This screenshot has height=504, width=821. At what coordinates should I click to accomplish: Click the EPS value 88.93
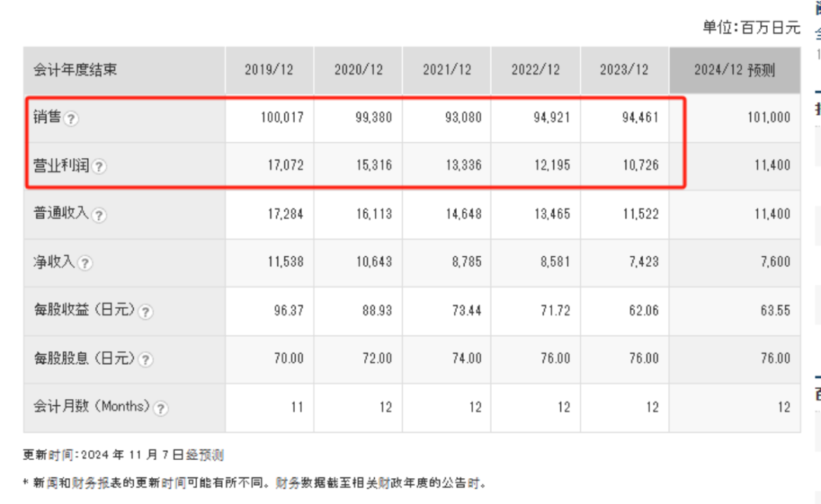[x=377, y=310]
